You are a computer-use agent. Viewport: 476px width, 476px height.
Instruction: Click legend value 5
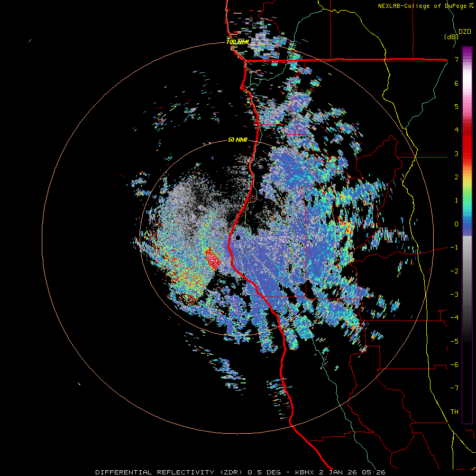(456, 106)
